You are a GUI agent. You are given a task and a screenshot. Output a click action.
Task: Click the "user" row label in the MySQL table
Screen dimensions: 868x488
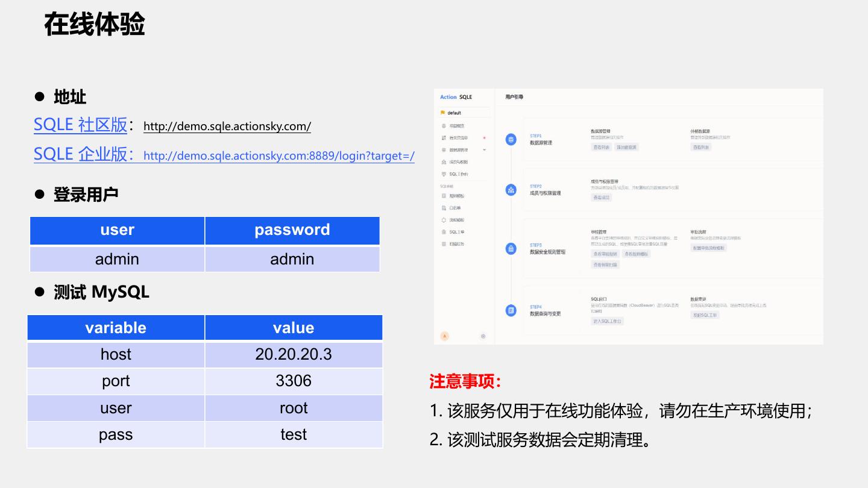(116, 408)
